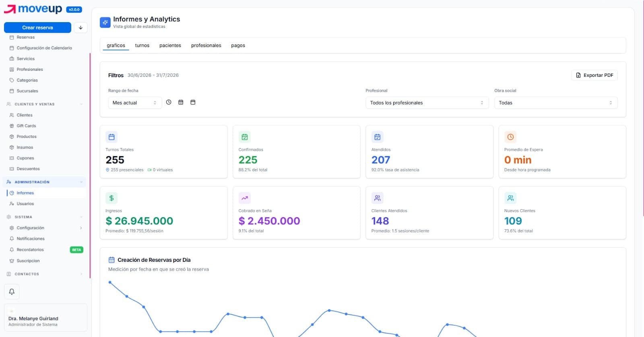Image resolution: width=644 pixels, height=337 pixels.
Task: Open the Obra social Todas dropdown
Action: pos(556,103)
